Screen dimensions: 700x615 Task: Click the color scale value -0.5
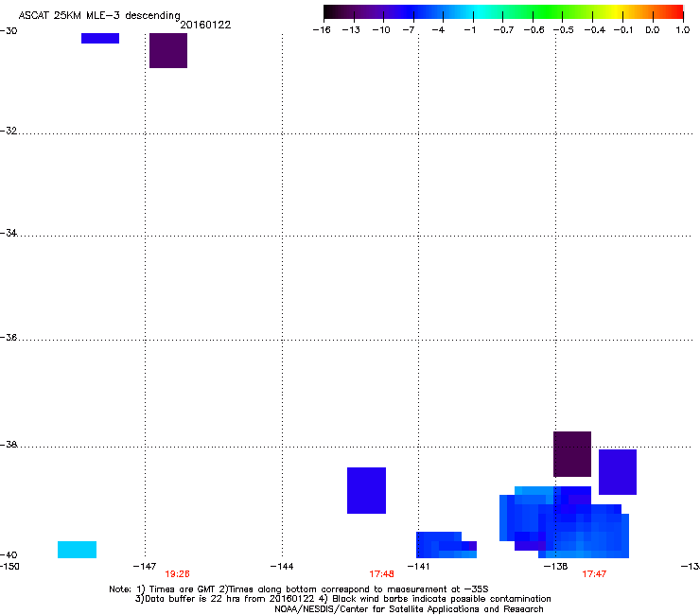pos(564,30)
